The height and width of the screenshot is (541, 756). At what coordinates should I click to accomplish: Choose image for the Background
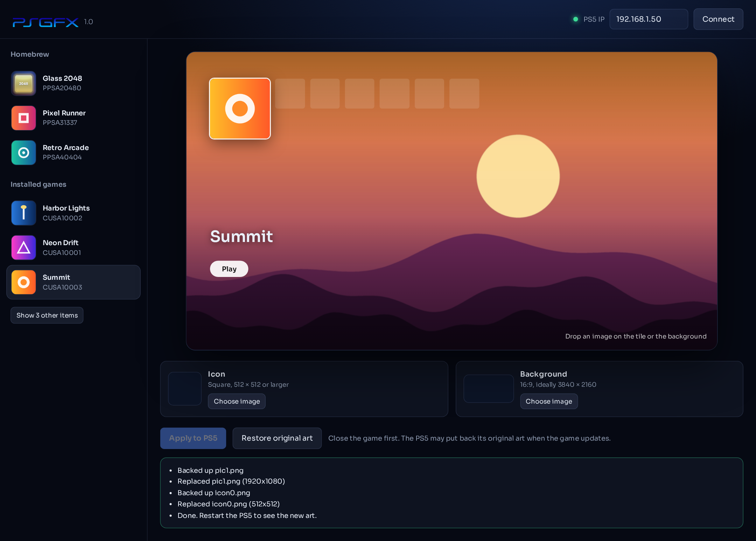click(549, 401)
